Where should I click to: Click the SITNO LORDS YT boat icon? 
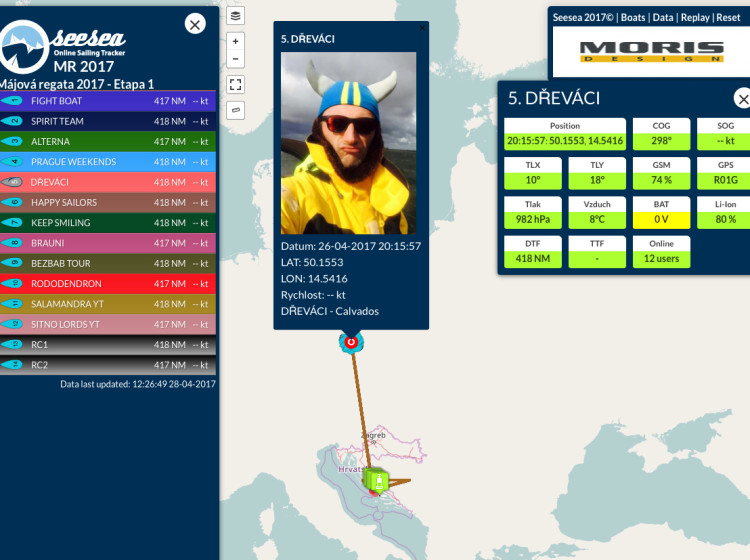click(x=12, y=324)
